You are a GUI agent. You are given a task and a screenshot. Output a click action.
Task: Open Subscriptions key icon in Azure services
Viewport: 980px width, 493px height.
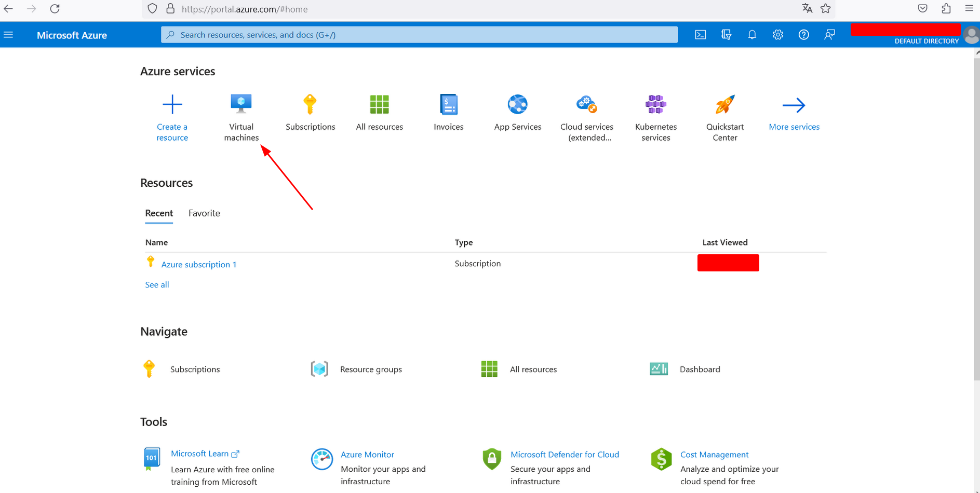(310, 104)
